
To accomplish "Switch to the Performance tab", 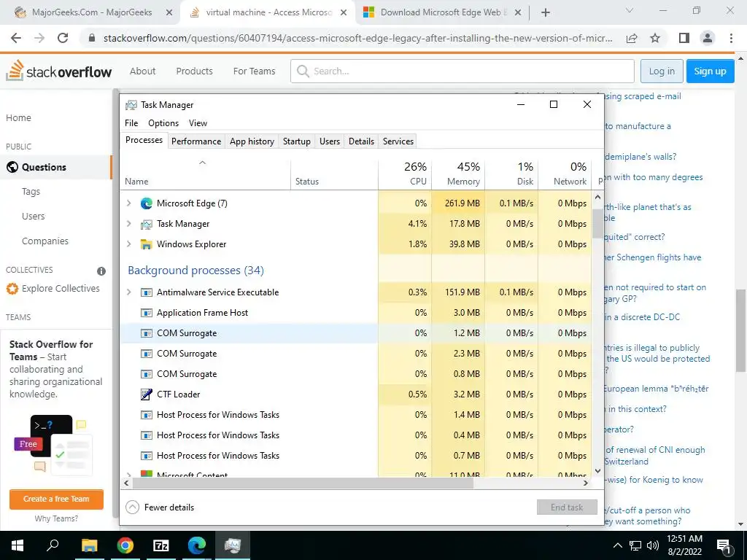I will [x=196, y=141].
